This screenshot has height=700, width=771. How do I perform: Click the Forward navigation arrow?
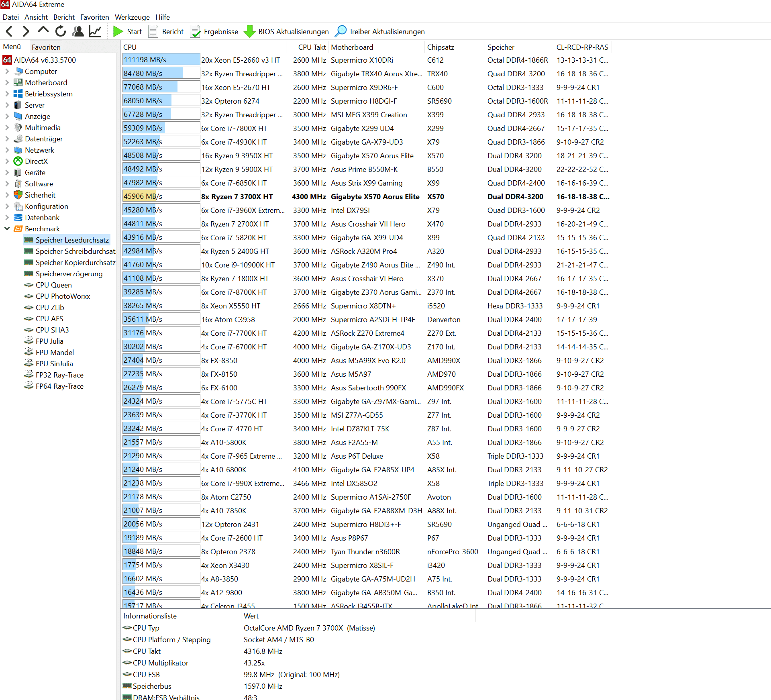[26, 31]
